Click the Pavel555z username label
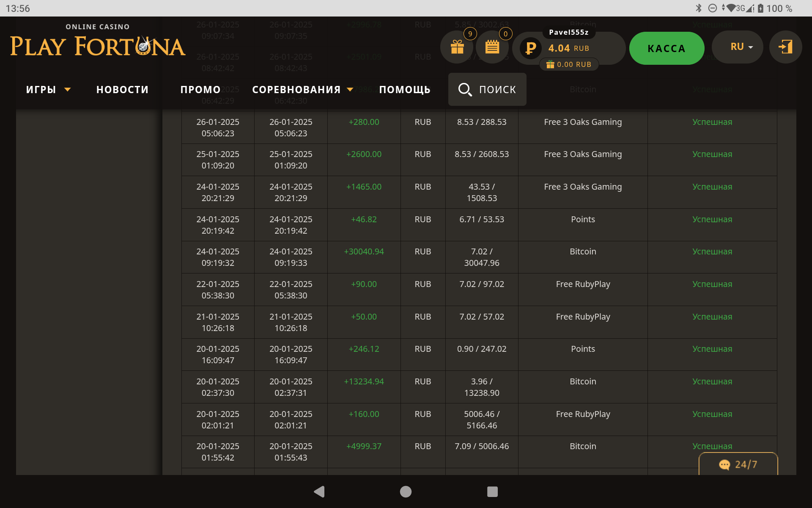Screen dimensions: 812x508 pos(568,32)
